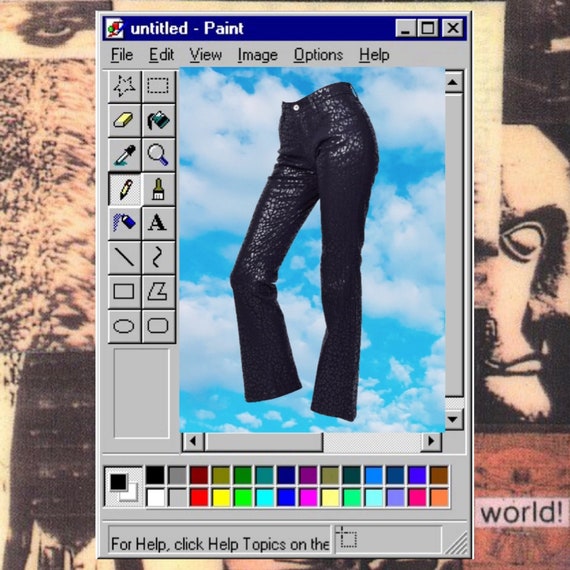Screen dimensions: 570x570
Task: Choose the Brush tool
Action: 158,189
